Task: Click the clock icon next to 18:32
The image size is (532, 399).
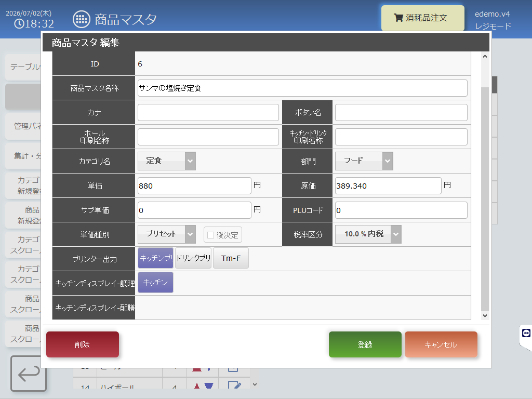Action: pos(19,24)
